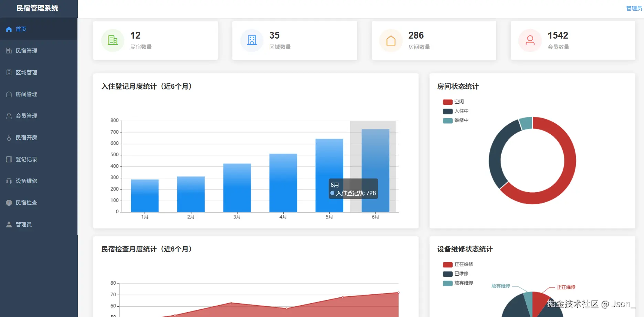Open the 设备维修 menu entry
The height and width of the screenshot is (317, 644).
pyautogui.click(x=39, y=181)
